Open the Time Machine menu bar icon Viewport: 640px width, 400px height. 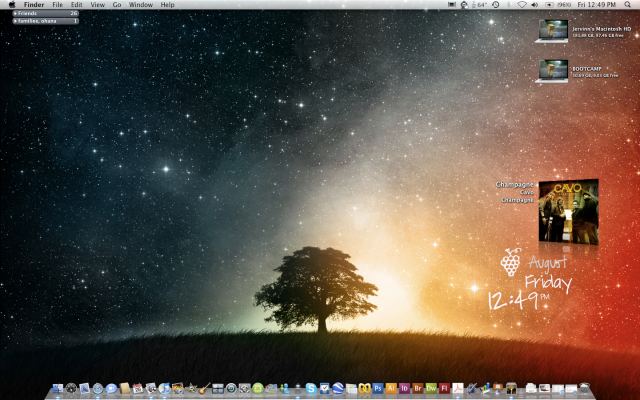(496, 5)
